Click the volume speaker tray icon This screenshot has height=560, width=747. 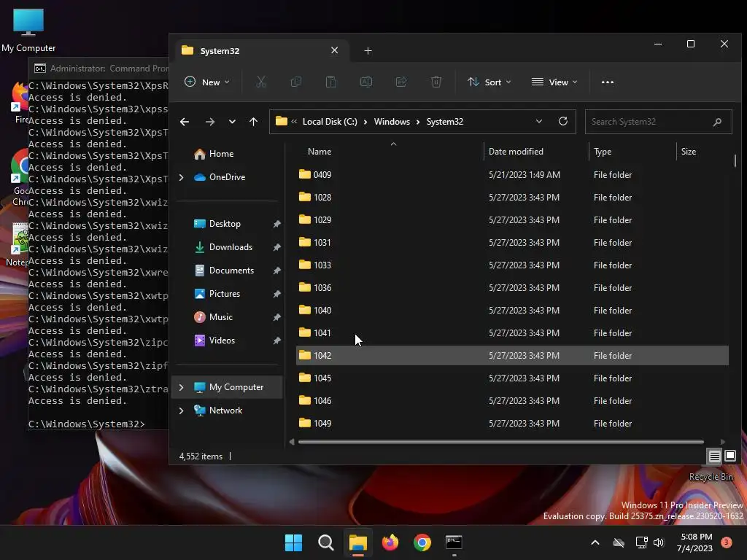click(659, 542)
